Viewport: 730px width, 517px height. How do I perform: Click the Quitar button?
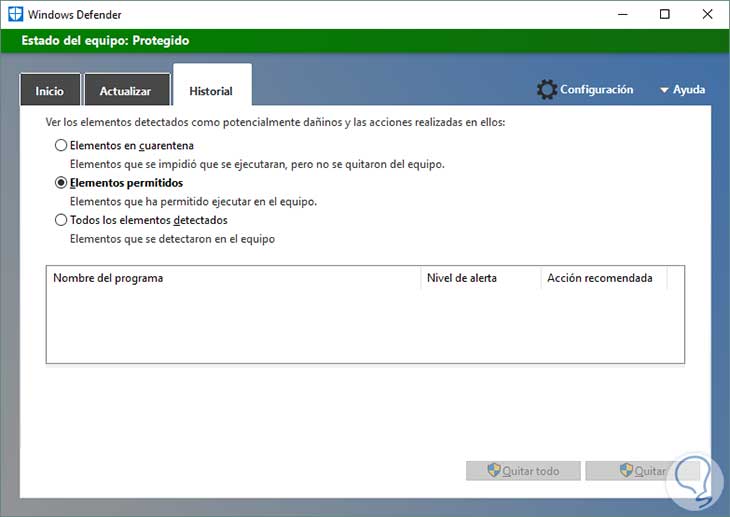click(642, 471)
